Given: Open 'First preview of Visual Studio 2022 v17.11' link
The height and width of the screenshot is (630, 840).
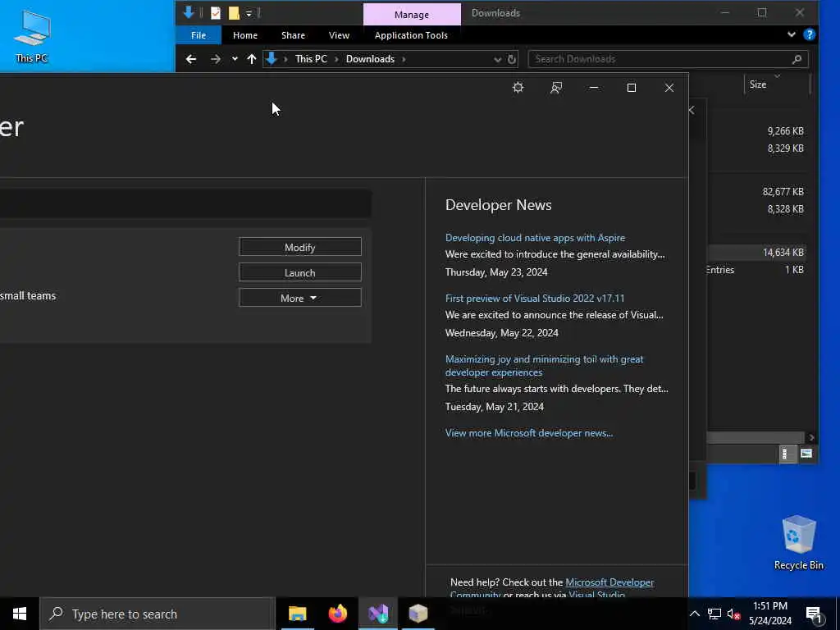Looking at the screenshot, I should 535,298.
